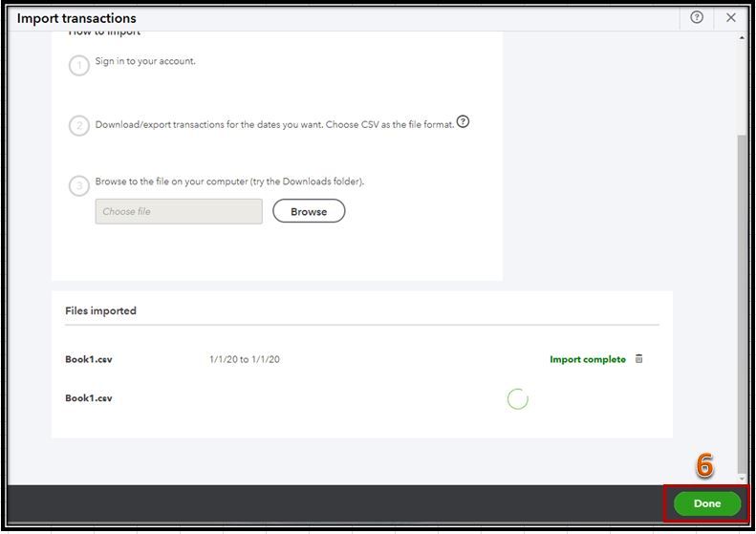
Task: Click the help icon in the dialog header
Action: click(x=696, y=17)
